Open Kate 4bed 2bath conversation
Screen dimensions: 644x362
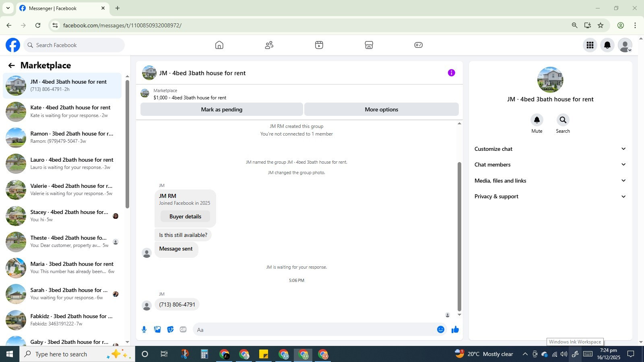pyautogui.click(x=62, y=111)
